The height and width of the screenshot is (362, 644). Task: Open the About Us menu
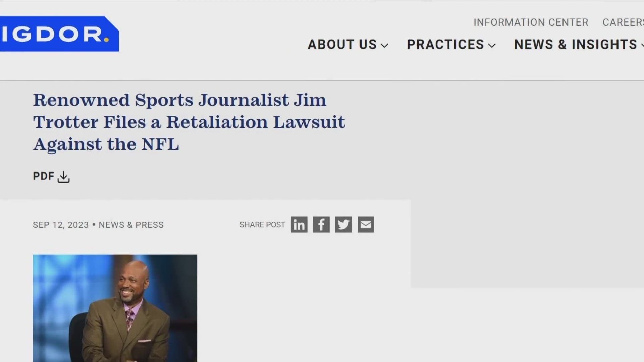348,44
